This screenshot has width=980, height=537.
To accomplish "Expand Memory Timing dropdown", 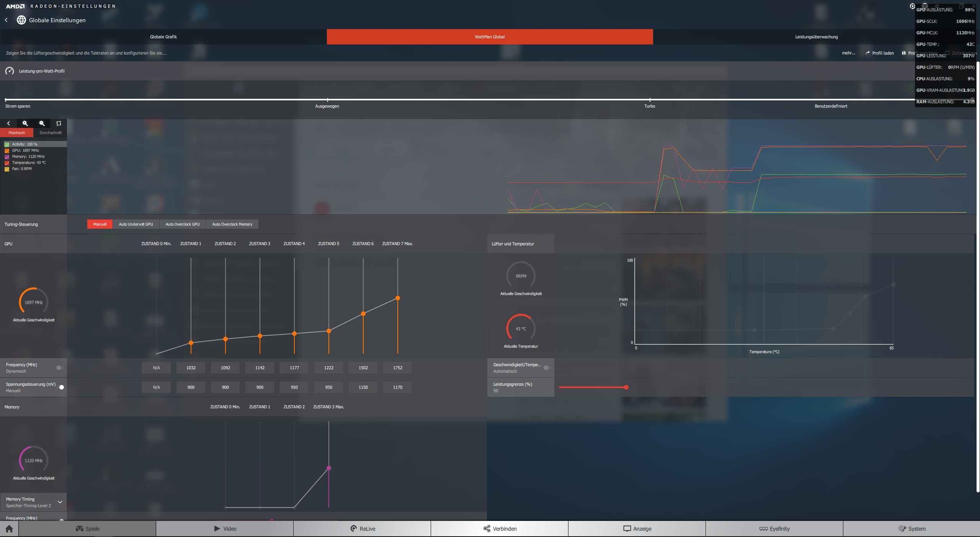I will [60, 502].
